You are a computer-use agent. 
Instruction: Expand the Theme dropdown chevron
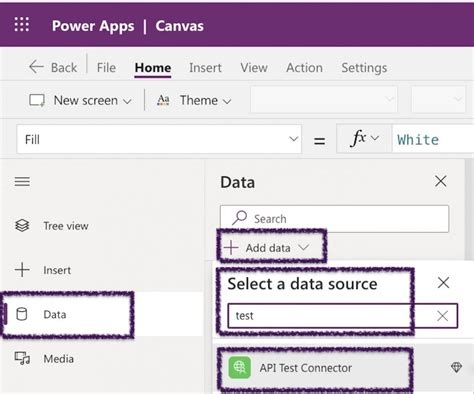(x=227, y=101)
